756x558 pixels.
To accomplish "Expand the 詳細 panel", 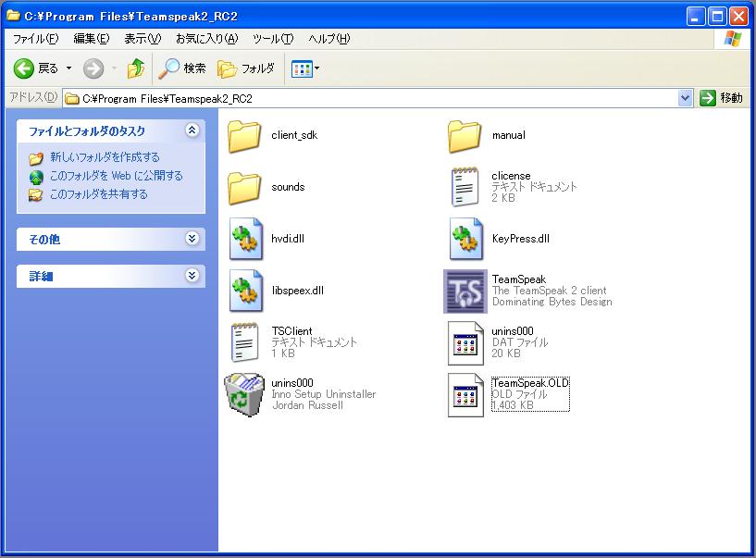I will pyautogui.click(x=192, y=276).
